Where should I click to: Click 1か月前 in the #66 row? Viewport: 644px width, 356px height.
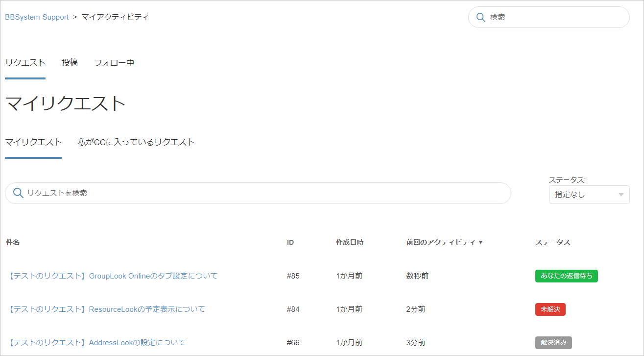(349, 343)
